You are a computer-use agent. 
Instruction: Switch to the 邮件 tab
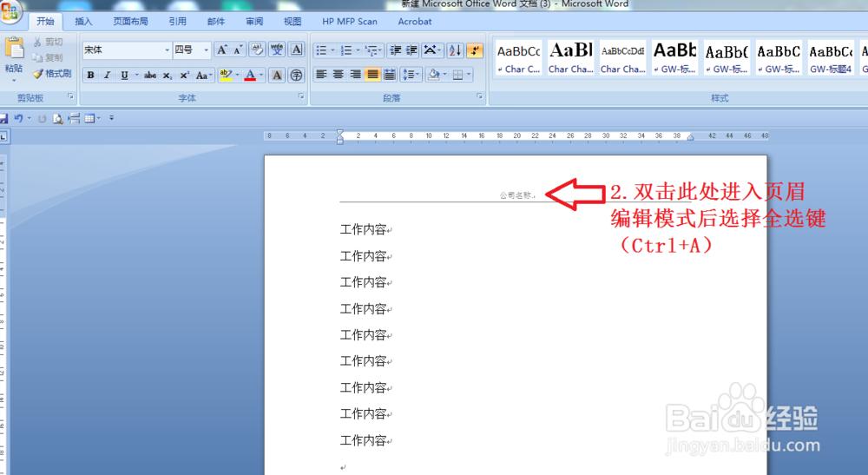[216, 22]
